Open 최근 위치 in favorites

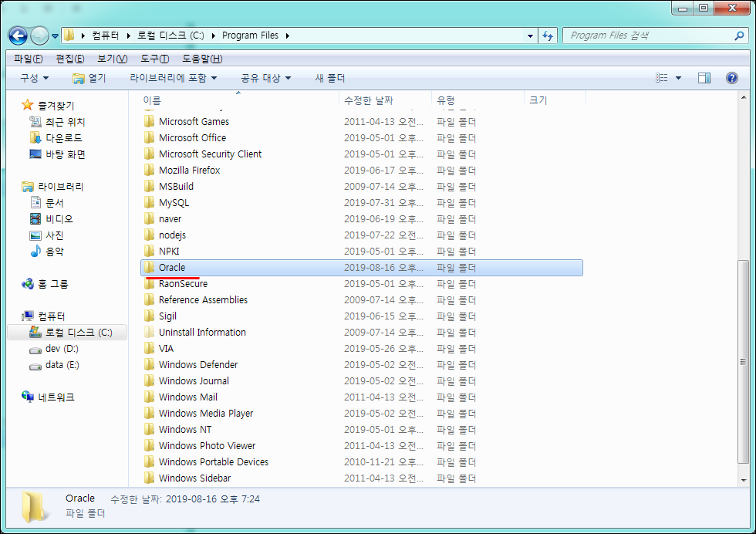(x=65, y=122)
